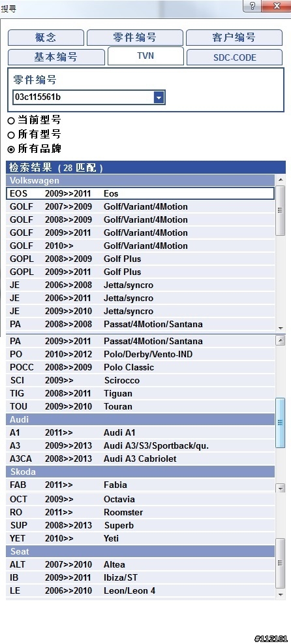
Task: Select the FAB Fabia row
Action: tap(140, 485)
